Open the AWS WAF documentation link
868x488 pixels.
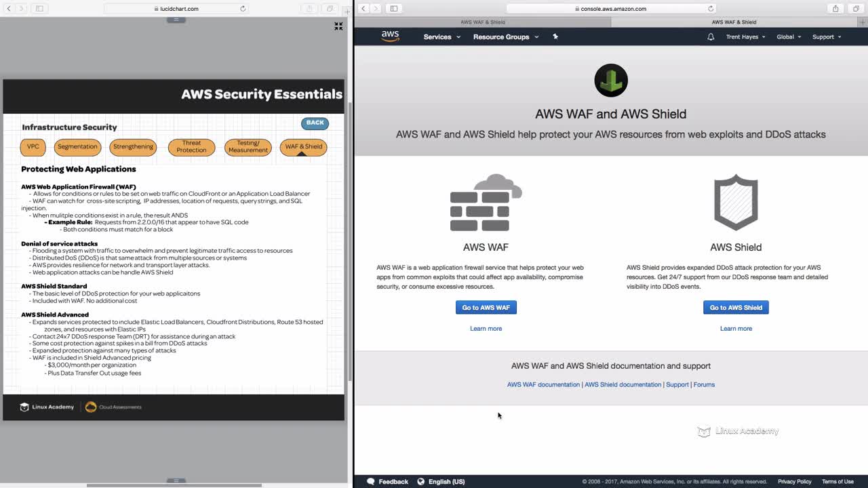point(543,385)
